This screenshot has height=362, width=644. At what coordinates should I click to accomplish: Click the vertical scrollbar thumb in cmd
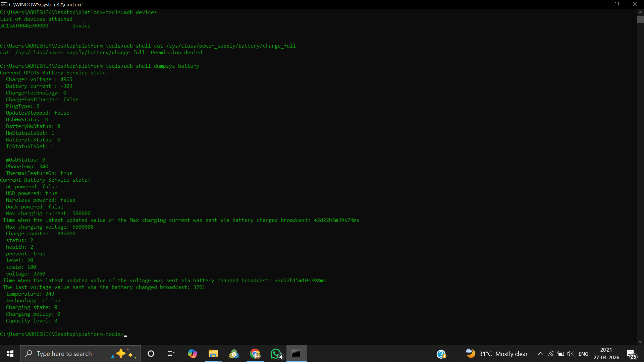tap(640, 19)
